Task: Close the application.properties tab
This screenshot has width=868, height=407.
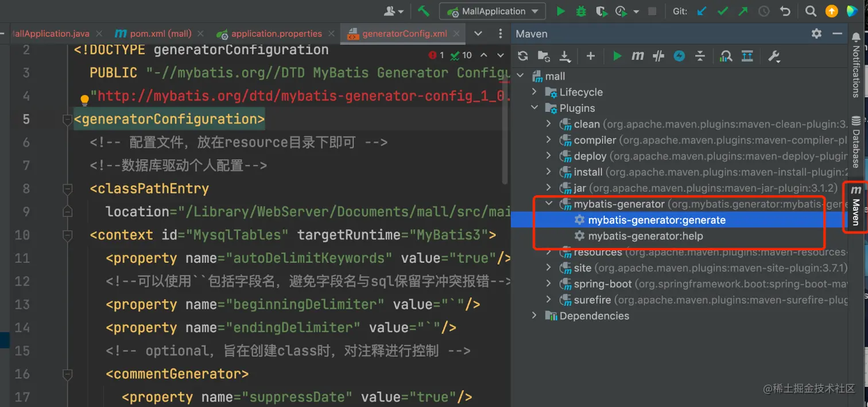Action: 332,34
